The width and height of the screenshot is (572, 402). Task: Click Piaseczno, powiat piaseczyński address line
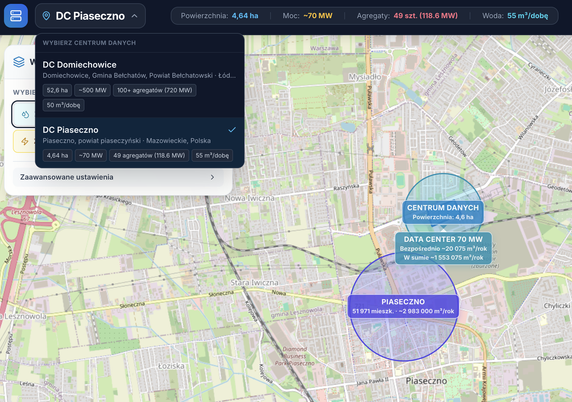pyautogui.click(x=127, y=140)
